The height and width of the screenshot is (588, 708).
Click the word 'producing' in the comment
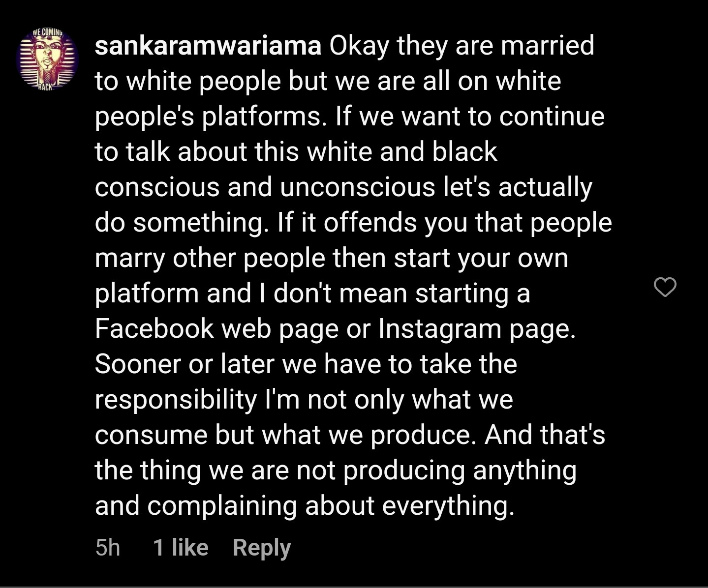404,470
